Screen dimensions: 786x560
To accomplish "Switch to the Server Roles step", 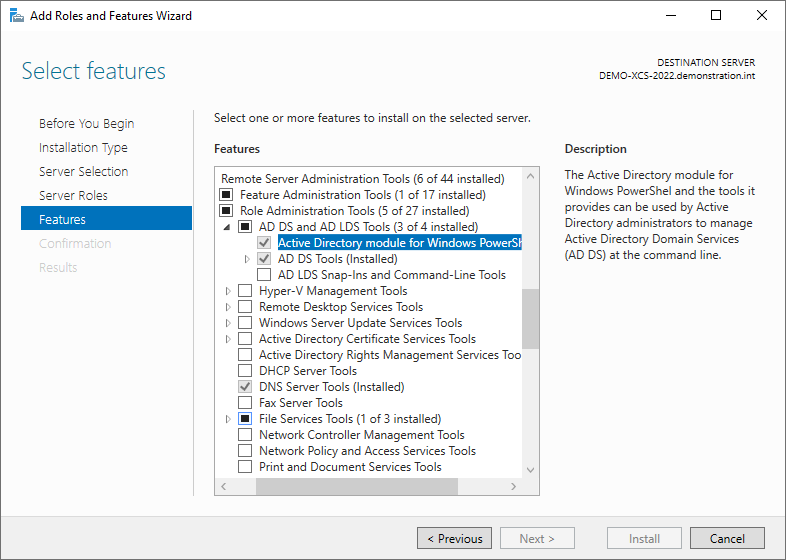I will [x=73, y=196].
